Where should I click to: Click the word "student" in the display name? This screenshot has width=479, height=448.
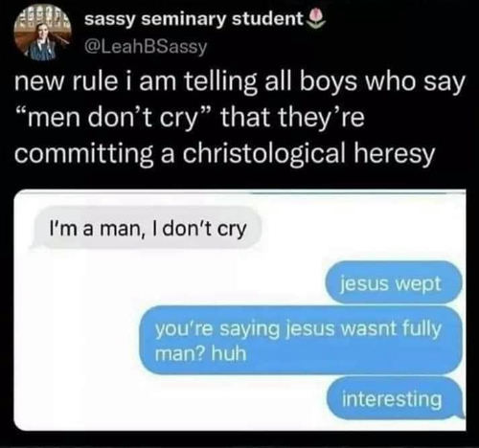267,19
